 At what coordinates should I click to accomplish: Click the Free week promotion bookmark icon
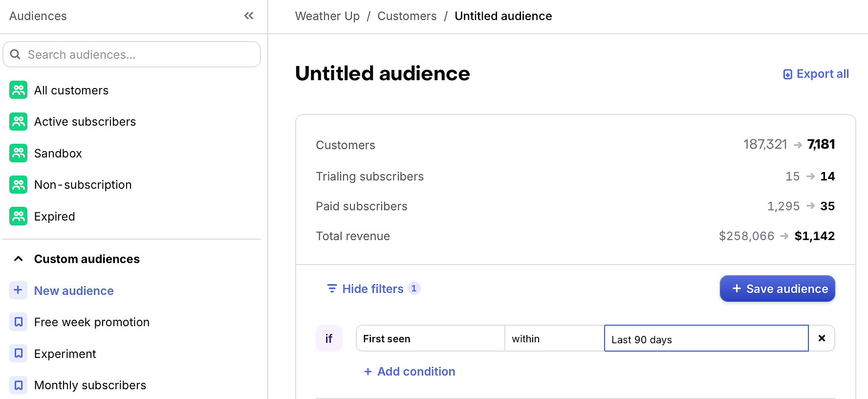point(18,322)
